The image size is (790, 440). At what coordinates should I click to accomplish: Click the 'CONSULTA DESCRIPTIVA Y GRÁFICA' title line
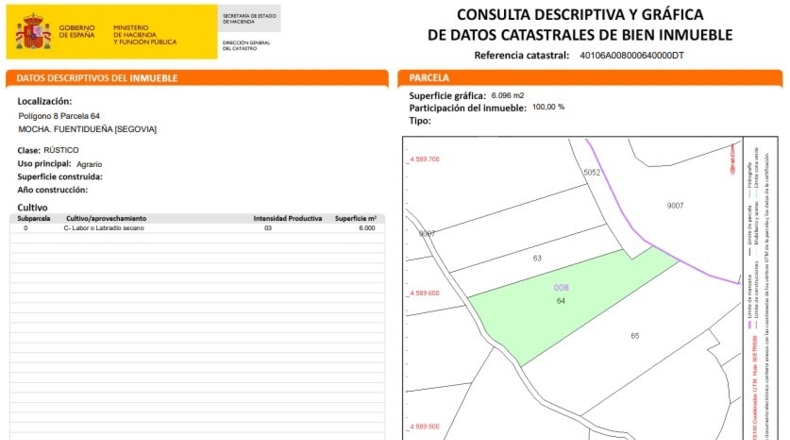tap(580, 15)
